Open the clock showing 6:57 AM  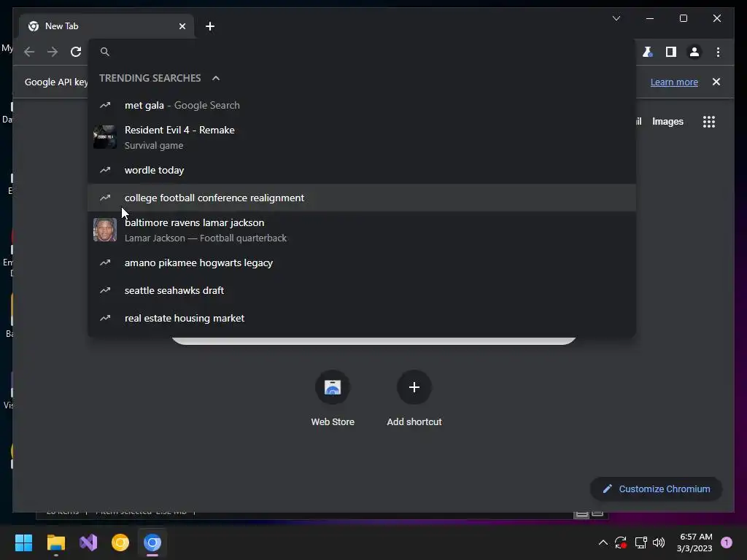click(694, 542)
